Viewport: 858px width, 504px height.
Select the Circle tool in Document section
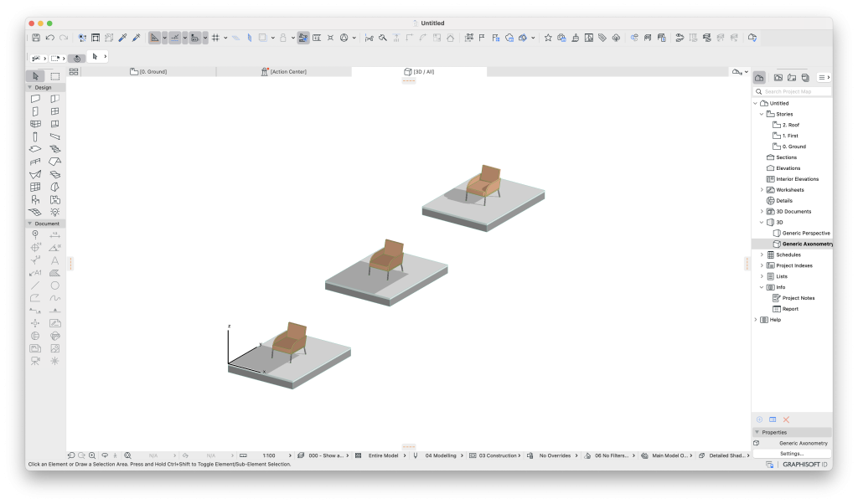[x=54, y=285]
